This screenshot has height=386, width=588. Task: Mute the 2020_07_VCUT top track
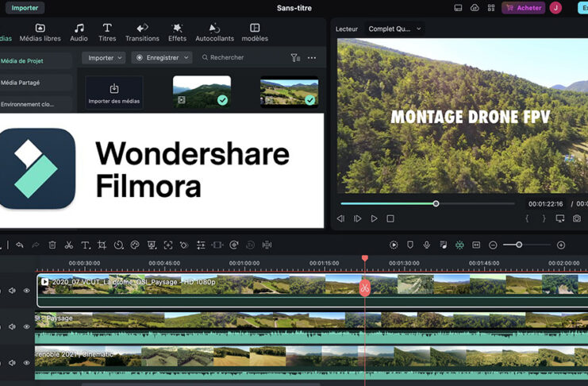click(12, 290)
